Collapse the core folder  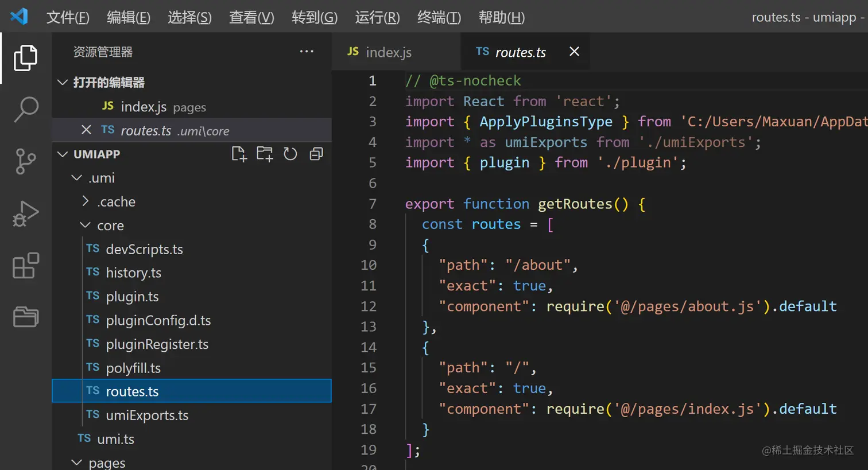click(x=85, y=225)
